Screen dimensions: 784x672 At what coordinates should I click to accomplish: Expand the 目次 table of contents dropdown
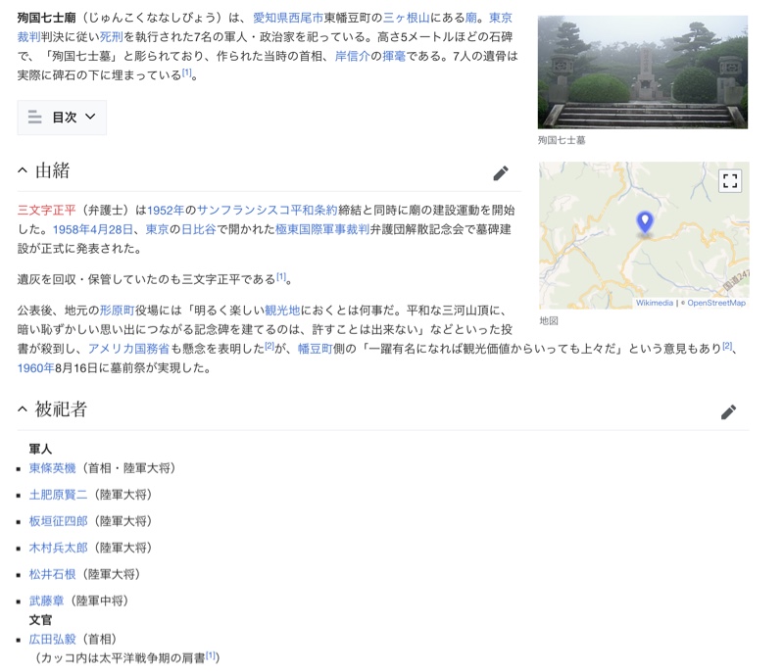[x=62, y=118]
